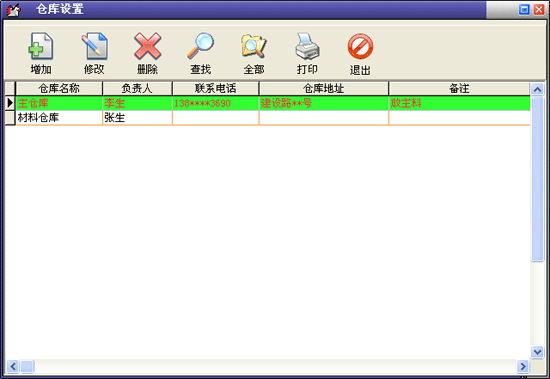Click the application icon in the title bar
The width and height of the screenshot is (550, 379).
tap(14, 10)
